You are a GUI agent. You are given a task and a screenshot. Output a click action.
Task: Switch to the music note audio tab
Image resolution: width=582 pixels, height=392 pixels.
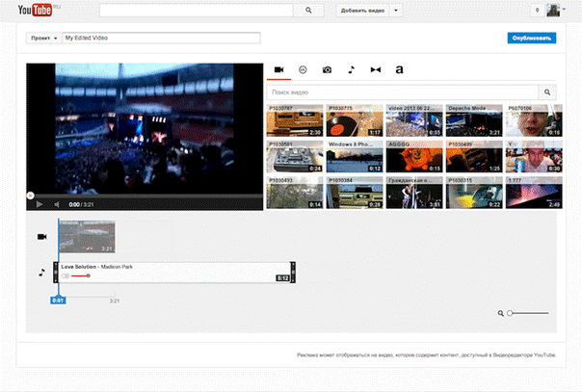[x=351, y=69]
